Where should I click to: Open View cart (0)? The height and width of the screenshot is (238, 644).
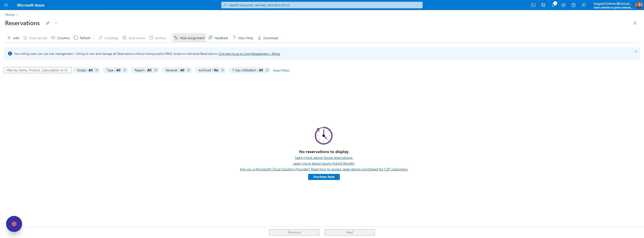point(35,38)
